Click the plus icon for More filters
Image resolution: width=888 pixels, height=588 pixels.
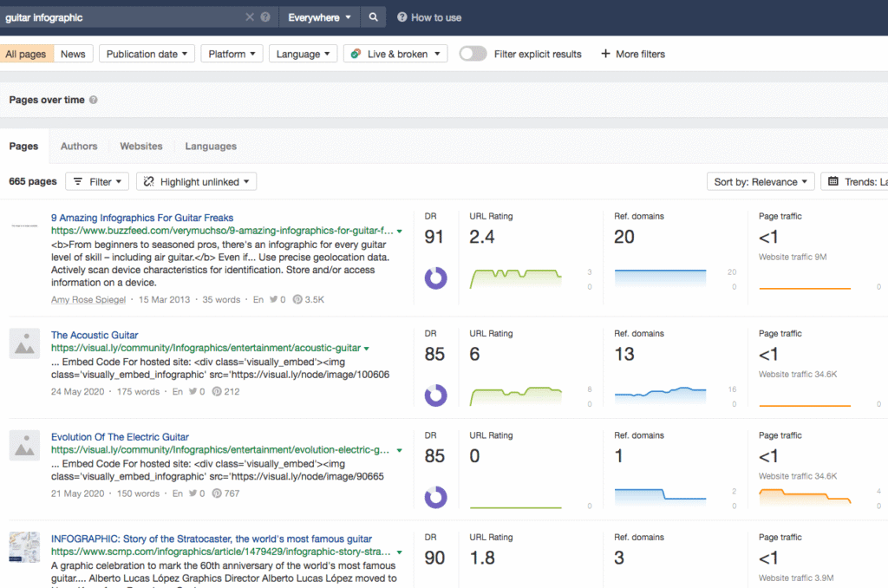coord(605,54)
